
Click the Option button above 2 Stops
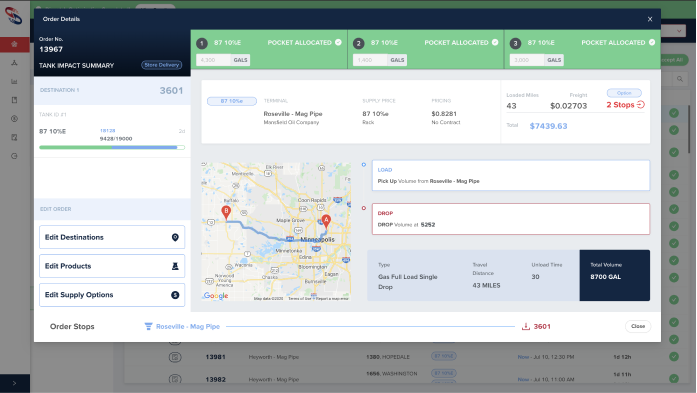point(624,93)
